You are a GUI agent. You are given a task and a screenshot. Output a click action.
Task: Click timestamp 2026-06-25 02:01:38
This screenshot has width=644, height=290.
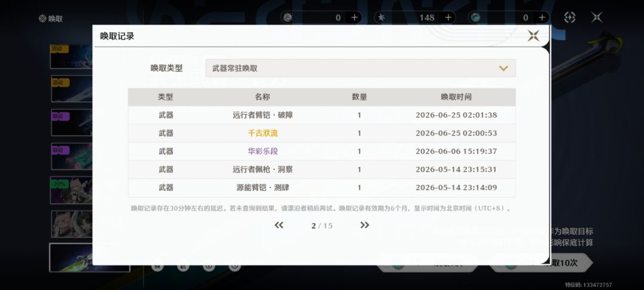coord(456,115)
